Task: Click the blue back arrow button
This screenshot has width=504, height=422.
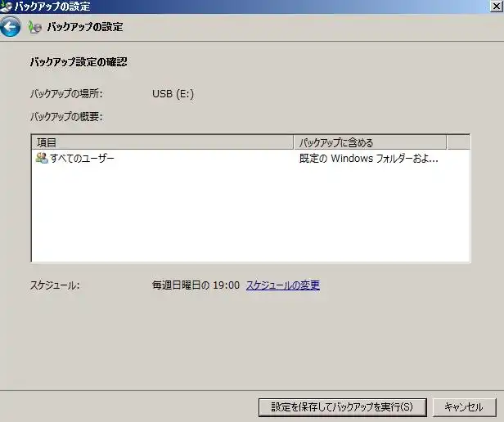Action: coord(10,27)
